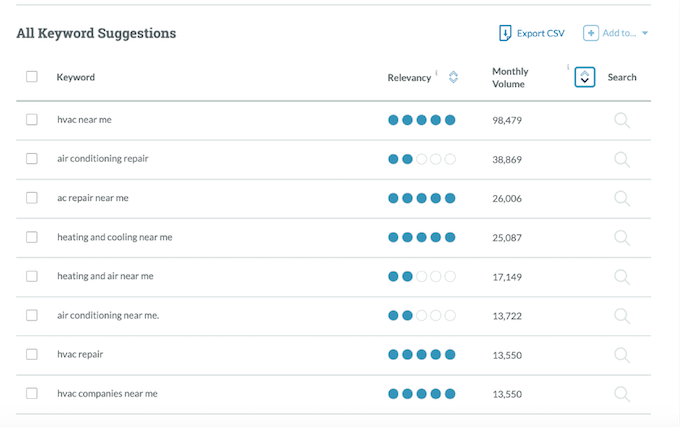
Task: Check the box for hvac near me
Action: [32, 120]
